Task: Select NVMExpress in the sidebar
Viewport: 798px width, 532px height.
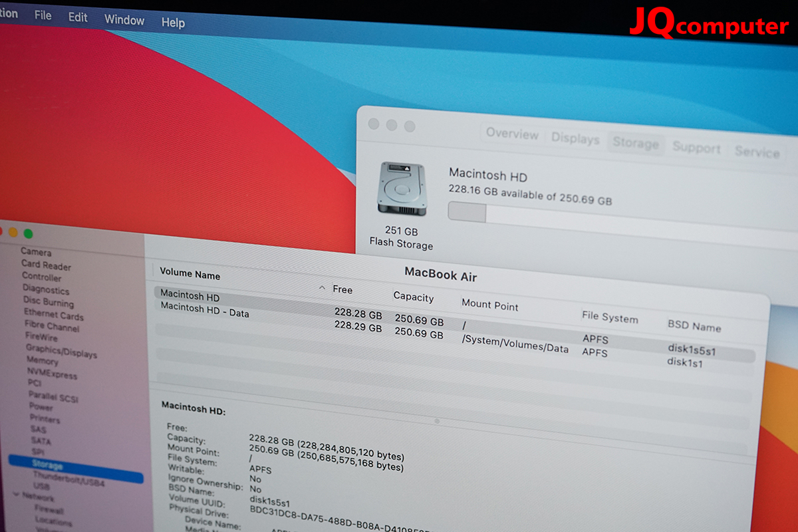Action: (53, 374)
